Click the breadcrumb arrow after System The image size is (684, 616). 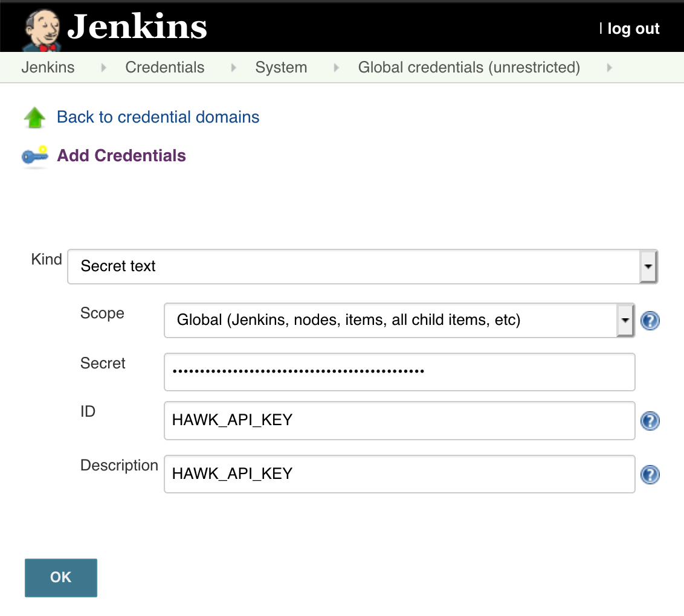335,68
